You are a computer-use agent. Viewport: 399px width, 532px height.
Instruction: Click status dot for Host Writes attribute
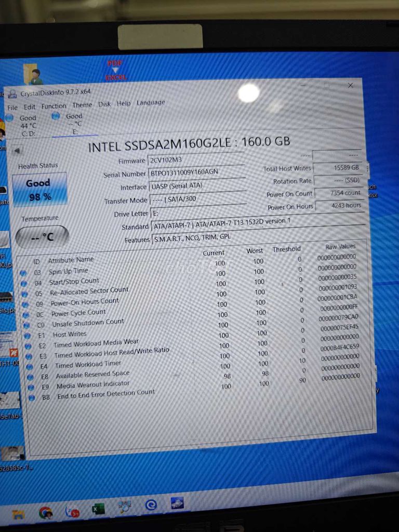pyautogui.click(x=28, y=336)
